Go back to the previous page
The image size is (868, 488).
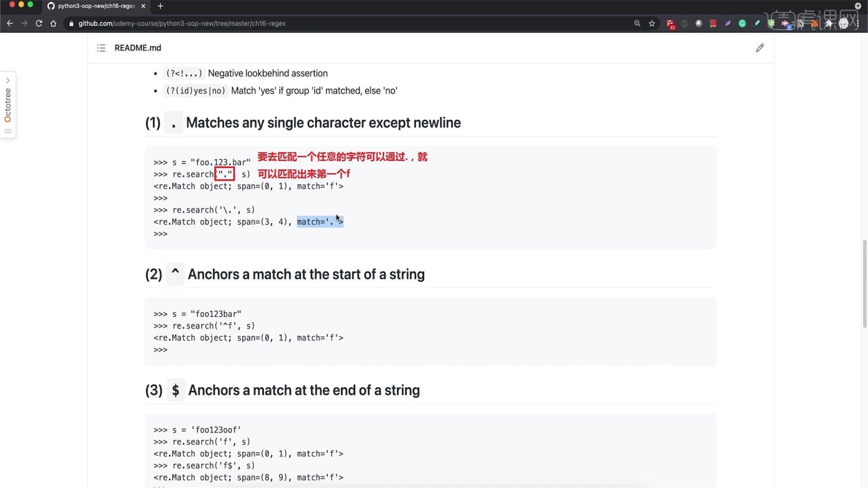tap(10, 23)
